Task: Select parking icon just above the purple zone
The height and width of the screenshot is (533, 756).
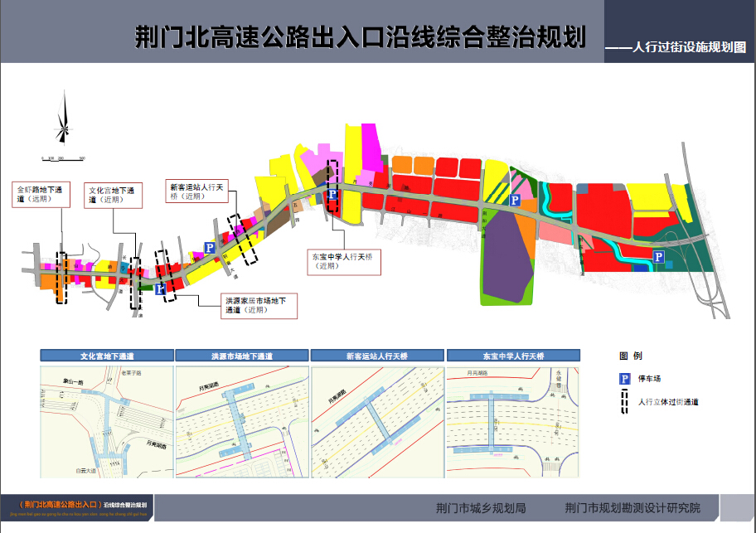Action: (x=514, y=200)
